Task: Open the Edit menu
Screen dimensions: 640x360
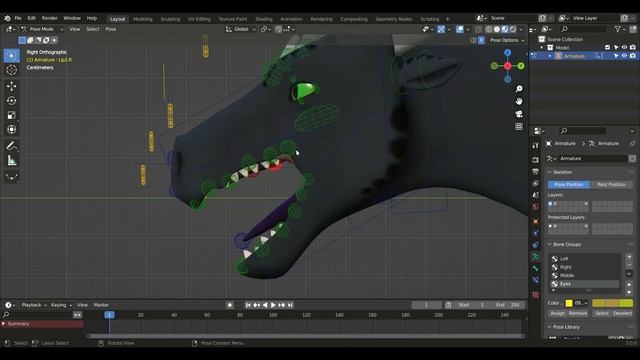Action: point(31,18)
